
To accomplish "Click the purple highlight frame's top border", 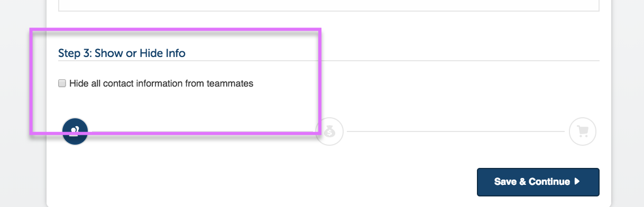I will pyautogui.click(x=176, y=30).
